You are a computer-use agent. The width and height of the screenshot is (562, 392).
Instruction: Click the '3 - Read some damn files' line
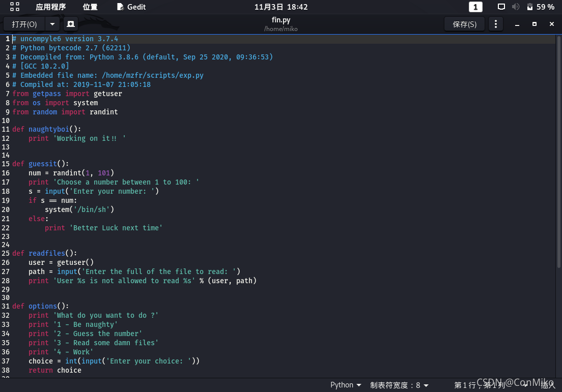[x=94, y=343]
